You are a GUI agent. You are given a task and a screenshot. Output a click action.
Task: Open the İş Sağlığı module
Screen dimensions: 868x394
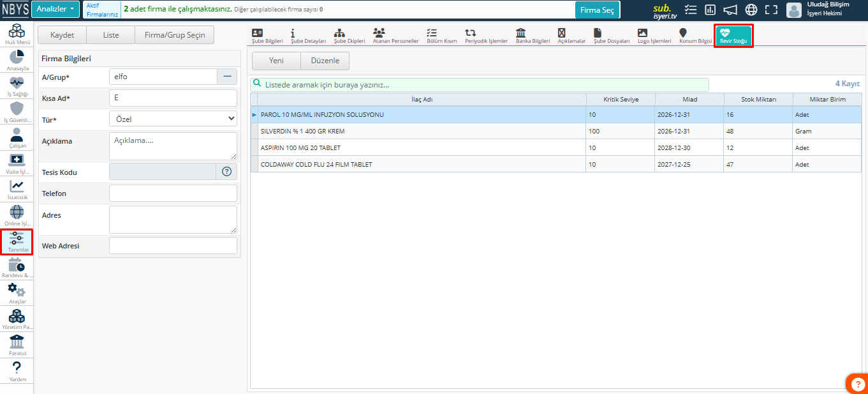(x=17, y=86)
